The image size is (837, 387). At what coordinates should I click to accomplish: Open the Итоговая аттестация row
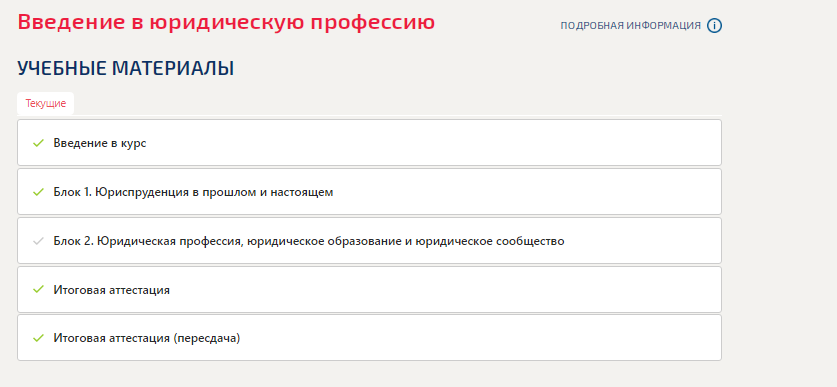tap(369, 289)
